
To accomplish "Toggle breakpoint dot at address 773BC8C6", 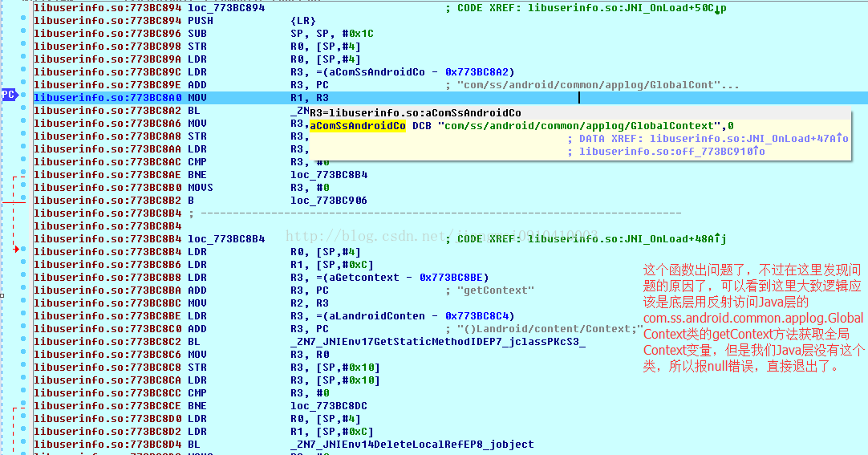I will pyautogui.click(x=23, y=352).
